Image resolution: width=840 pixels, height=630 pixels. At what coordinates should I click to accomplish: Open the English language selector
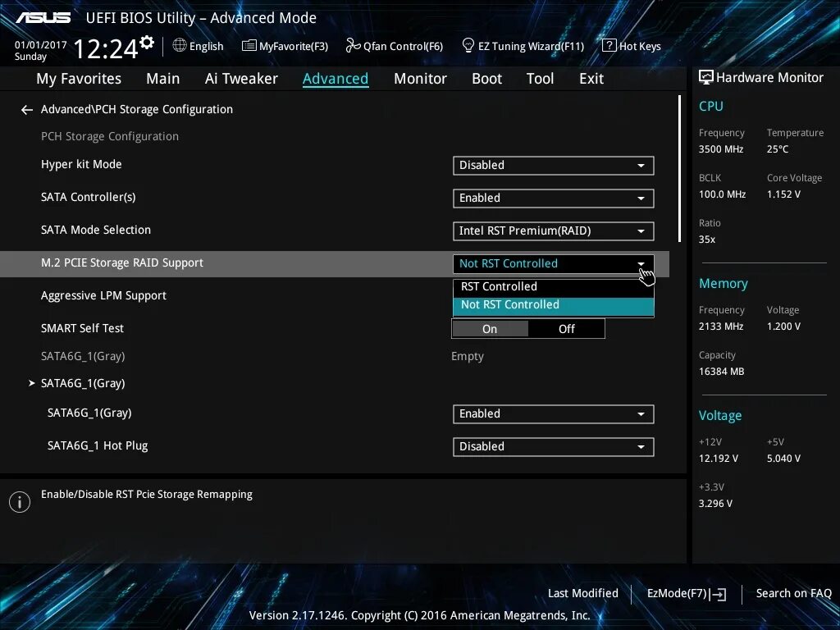[198, 46]
